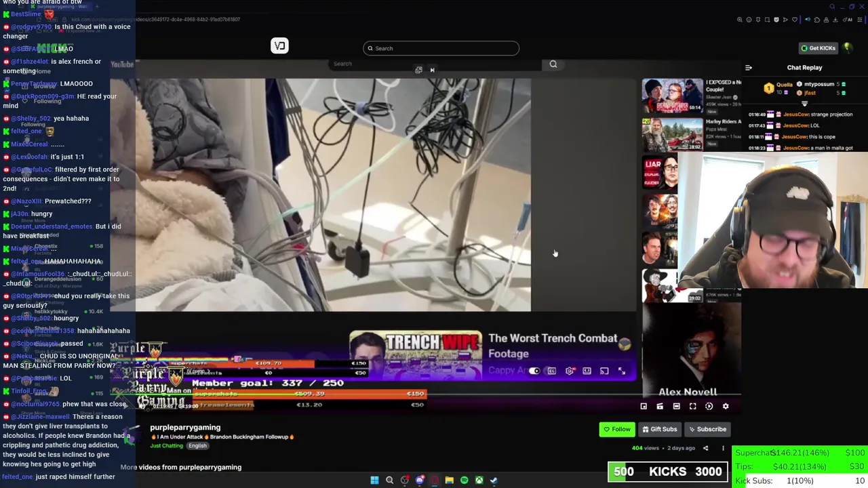Open the VOD icon in Kick header
Viewport: 868px width, 488px height.
click(x=279, y=46)
